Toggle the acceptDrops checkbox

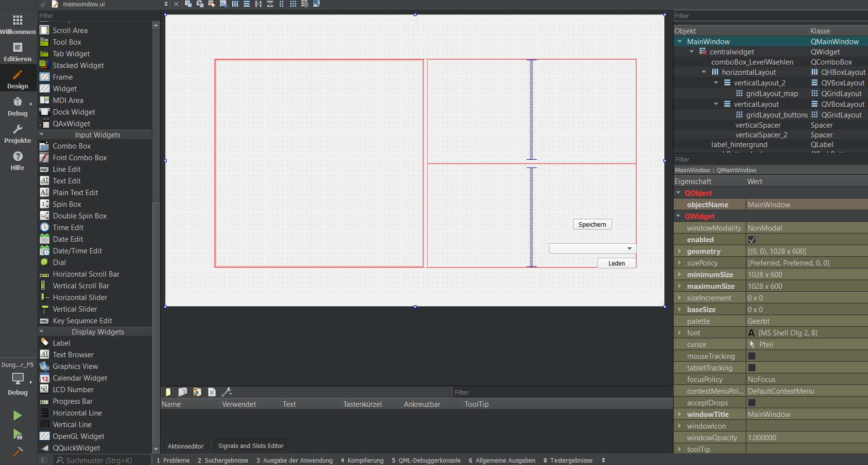752,403
